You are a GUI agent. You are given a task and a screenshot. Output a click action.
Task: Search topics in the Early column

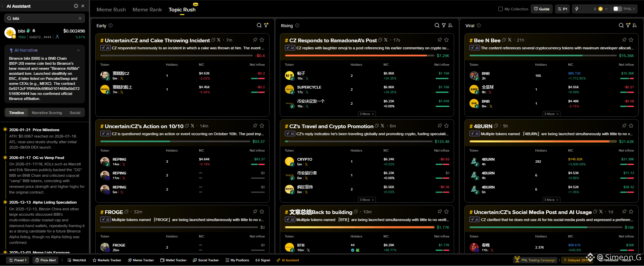point(259,25)
